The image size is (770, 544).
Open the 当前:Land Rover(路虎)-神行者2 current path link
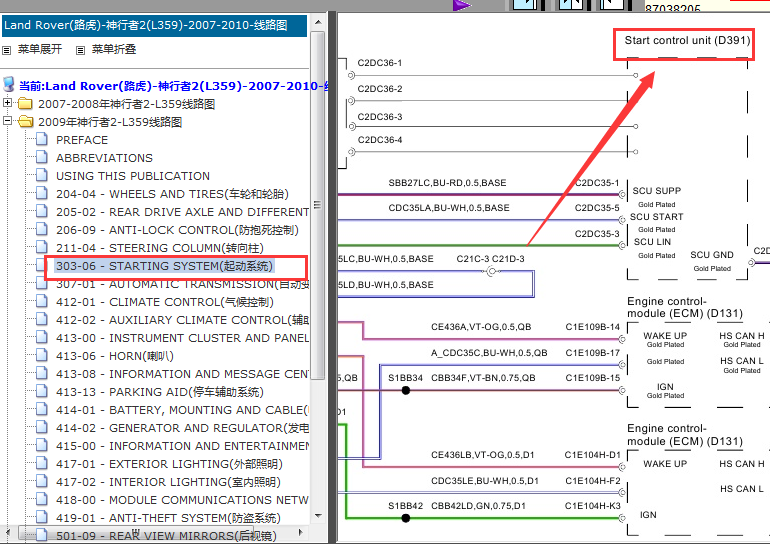tap(173, 86)
